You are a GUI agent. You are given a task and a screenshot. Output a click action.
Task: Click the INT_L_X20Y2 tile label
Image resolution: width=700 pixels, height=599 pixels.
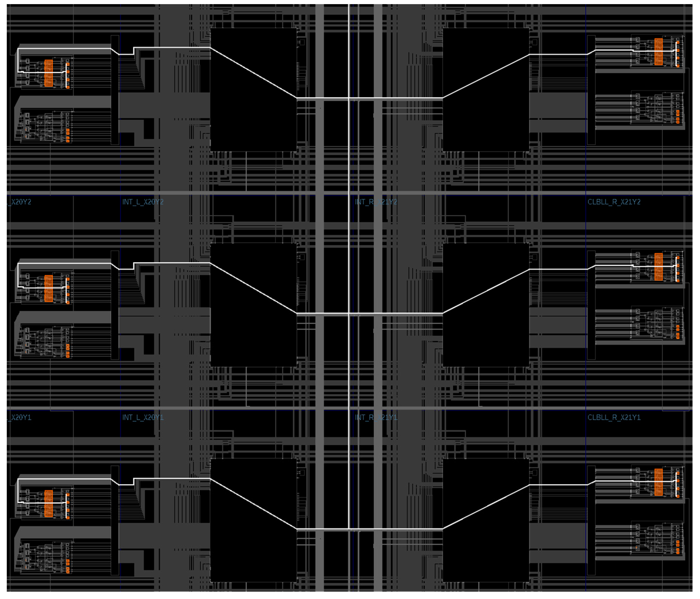click(142, 202)
